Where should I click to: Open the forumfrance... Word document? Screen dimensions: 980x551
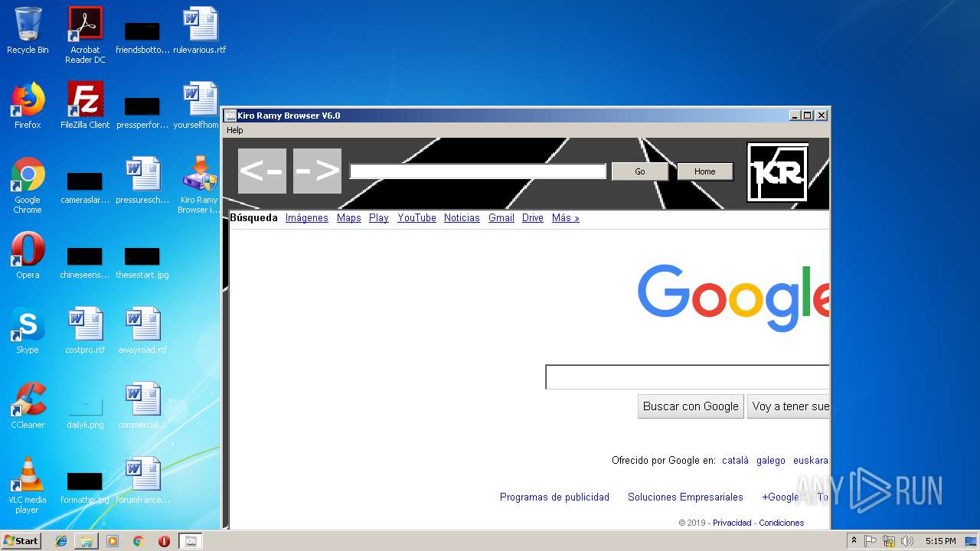[x=142, y=481]
